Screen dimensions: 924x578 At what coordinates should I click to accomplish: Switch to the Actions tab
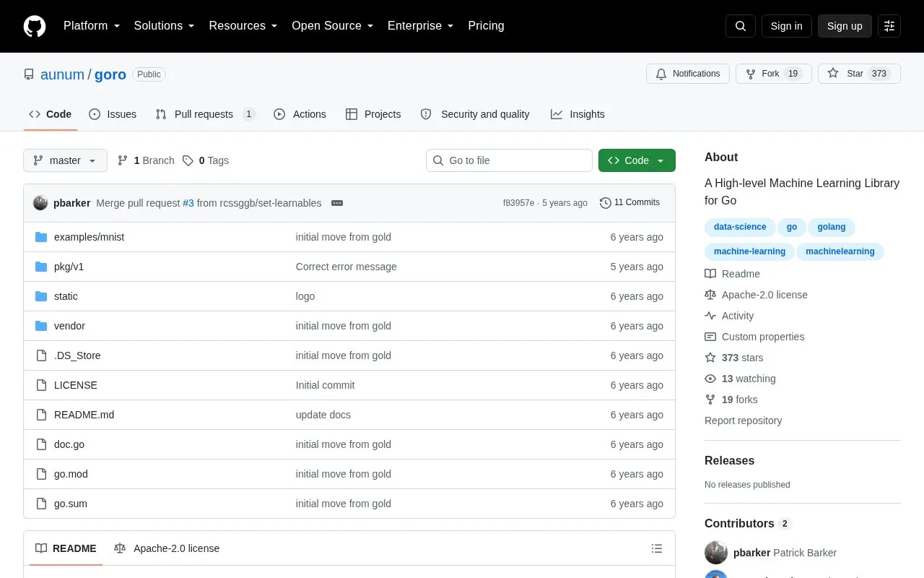[x=300, y=114]
